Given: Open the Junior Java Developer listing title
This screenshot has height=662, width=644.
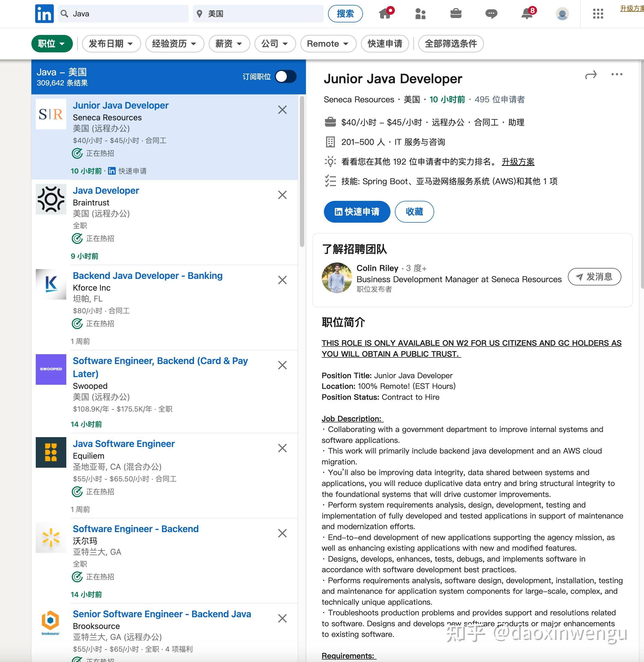Looking at the screenshot, I should coord(121,105).
